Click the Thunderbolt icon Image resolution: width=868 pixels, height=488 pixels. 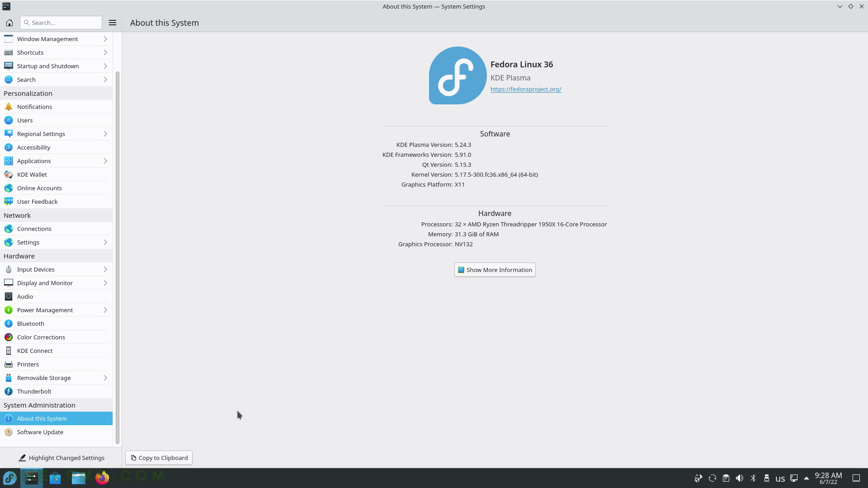[9, 391]
